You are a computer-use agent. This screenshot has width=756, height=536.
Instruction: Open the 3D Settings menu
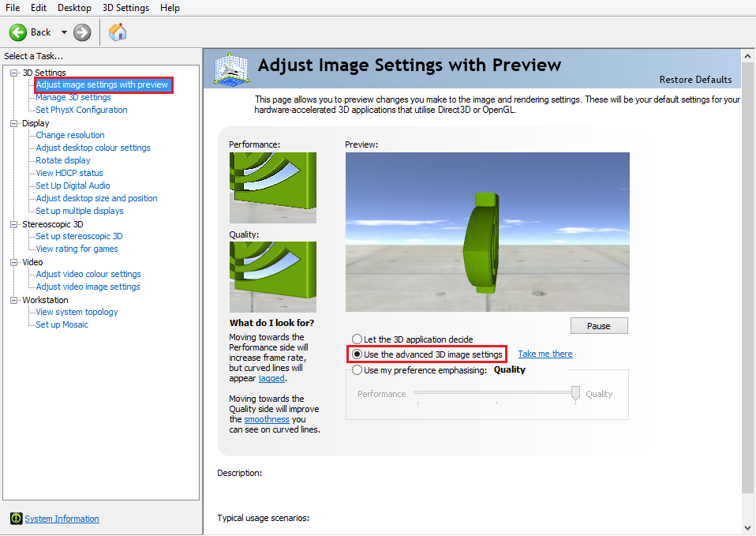[x=125, y=8]
